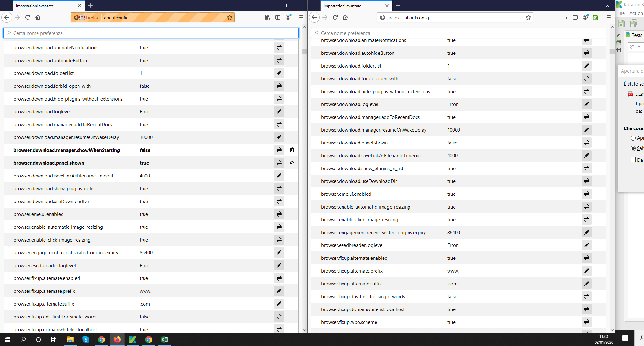Open hamburger menu in left Firefox window
Image resolution: width=644 pixels, height=346 pixels.
[x=301, y=18]
